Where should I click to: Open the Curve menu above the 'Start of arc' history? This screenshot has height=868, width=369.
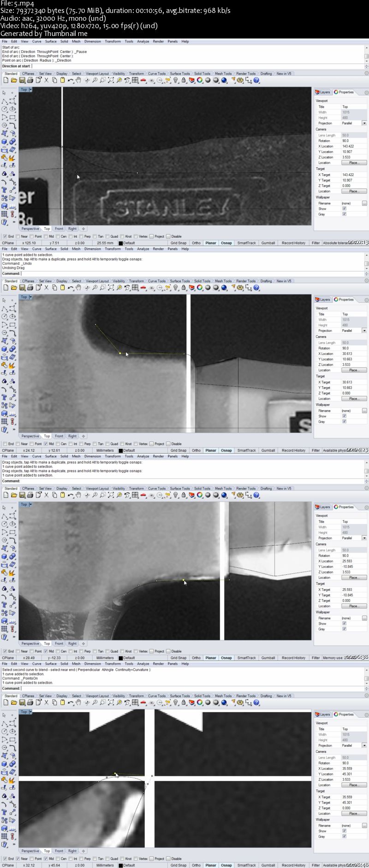tap(36, 41)
